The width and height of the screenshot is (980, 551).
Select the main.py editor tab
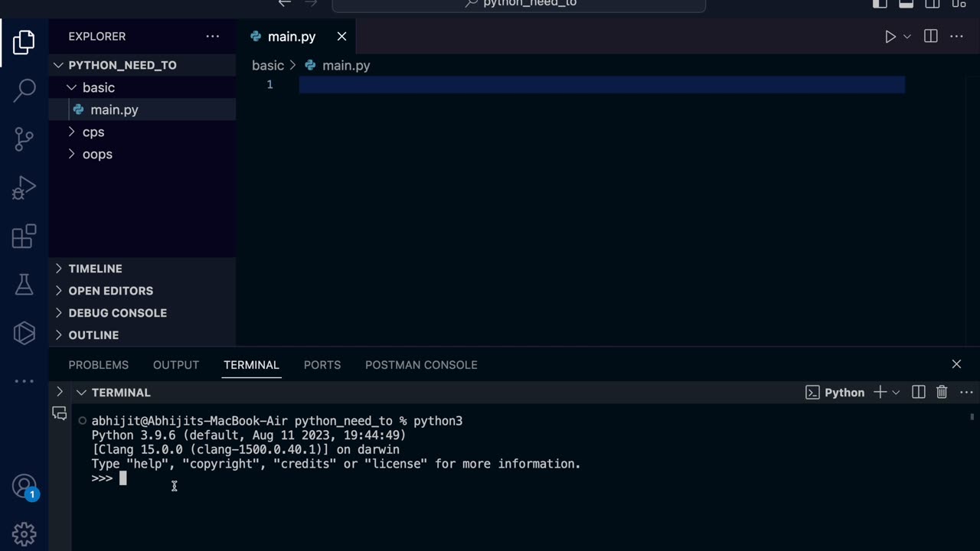pyautogui.click(x=298, y=37)
